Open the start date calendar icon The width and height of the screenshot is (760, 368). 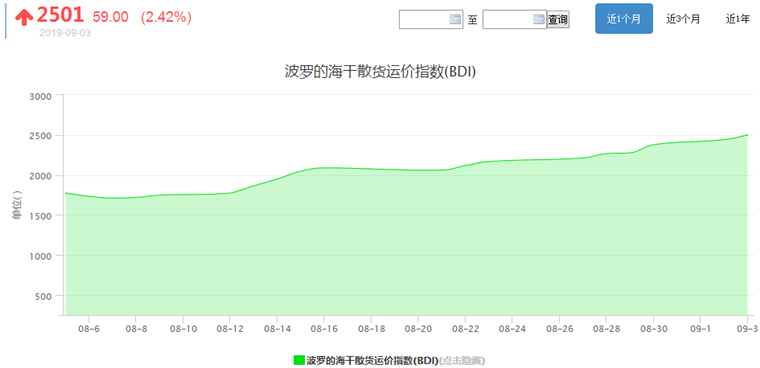coord(455,19)
